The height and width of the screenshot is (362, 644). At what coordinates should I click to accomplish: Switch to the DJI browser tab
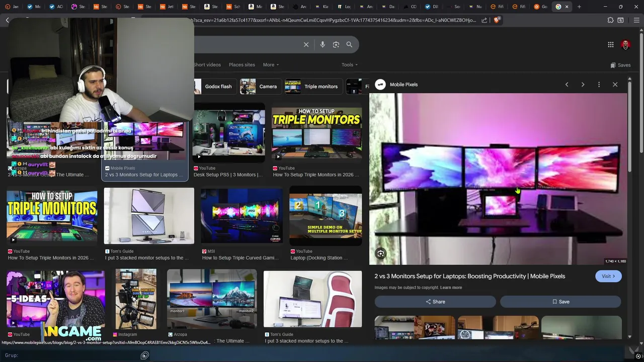coord(431,7)
